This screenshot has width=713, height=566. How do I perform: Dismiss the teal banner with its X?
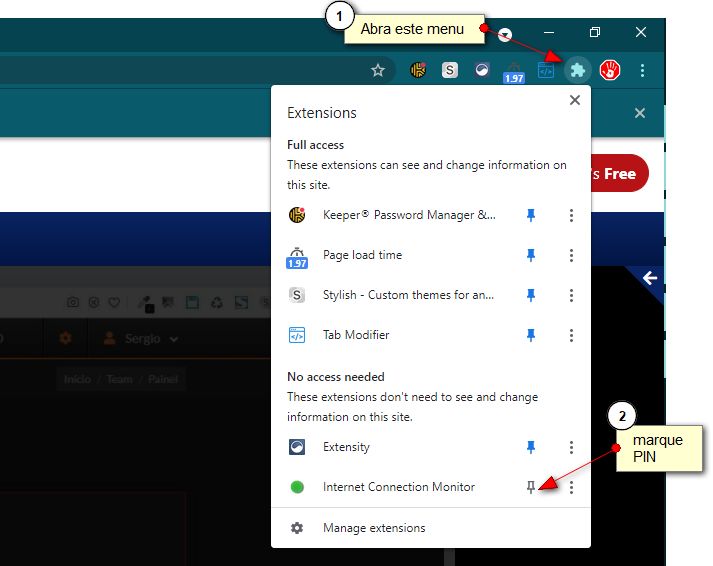pos(640,113)
